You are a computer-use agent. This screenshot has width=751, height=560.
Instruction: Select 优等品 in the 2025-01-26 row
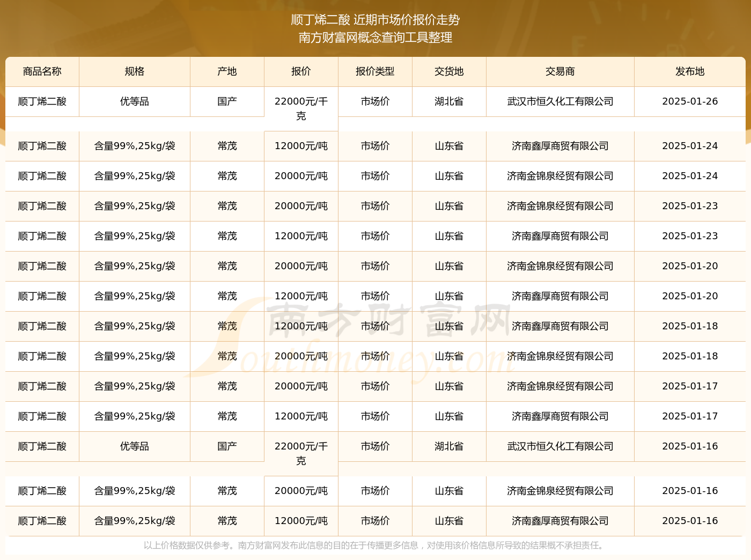click(x=135, y=101)
